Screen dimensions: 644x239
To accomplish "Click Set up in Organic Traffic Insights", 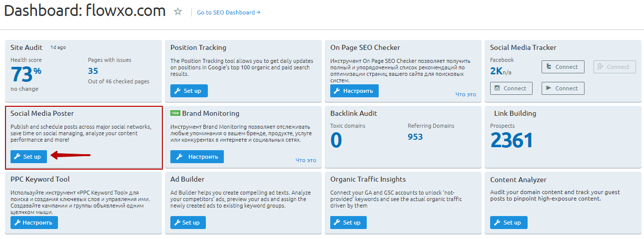I will coord(348,223).
